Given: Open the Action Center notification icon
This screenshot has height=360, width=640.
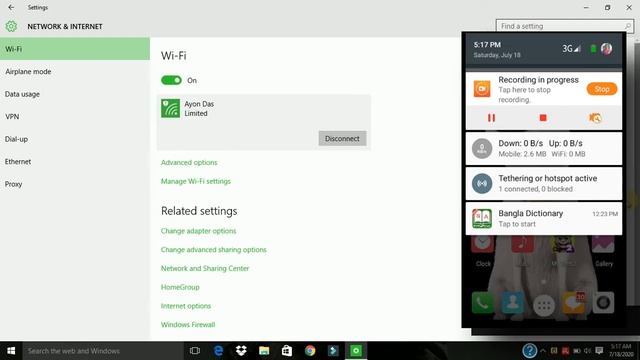Looking at the screenshot, I should pyautogui.click(x=599, y=351).
